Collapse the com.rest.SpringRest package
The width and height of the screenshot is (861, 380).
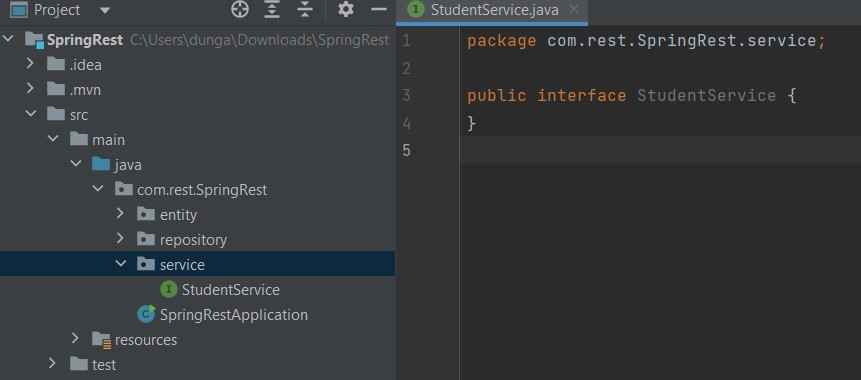pos(98,188)
